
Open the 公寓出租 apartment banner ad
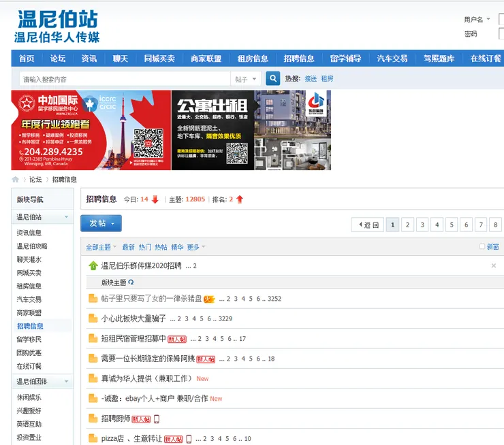tap(251, 130)
